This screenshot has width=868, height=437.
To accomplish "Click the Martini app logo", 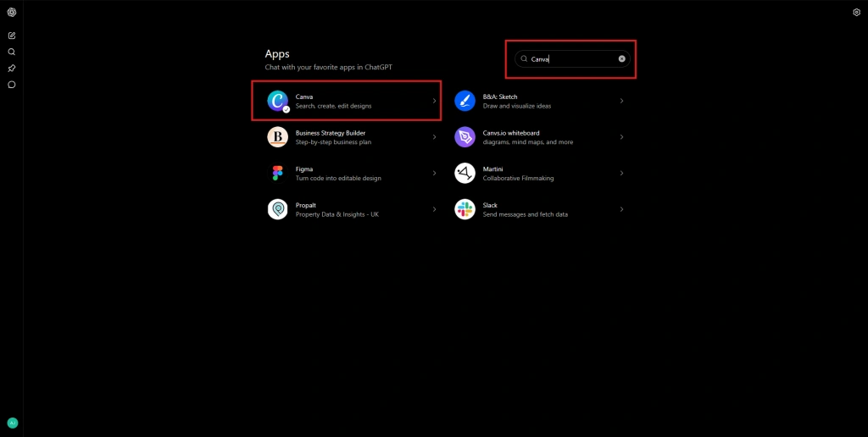I will (465, 173).
